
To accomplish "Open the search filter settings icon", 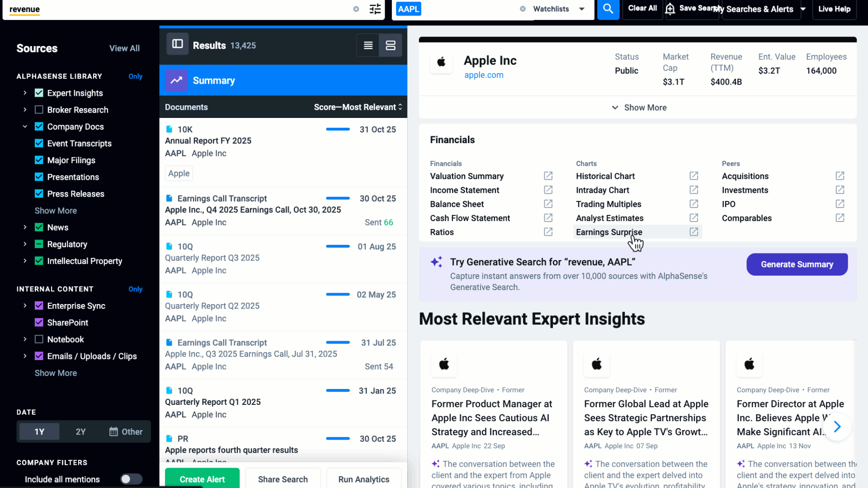I will [375, 9].
